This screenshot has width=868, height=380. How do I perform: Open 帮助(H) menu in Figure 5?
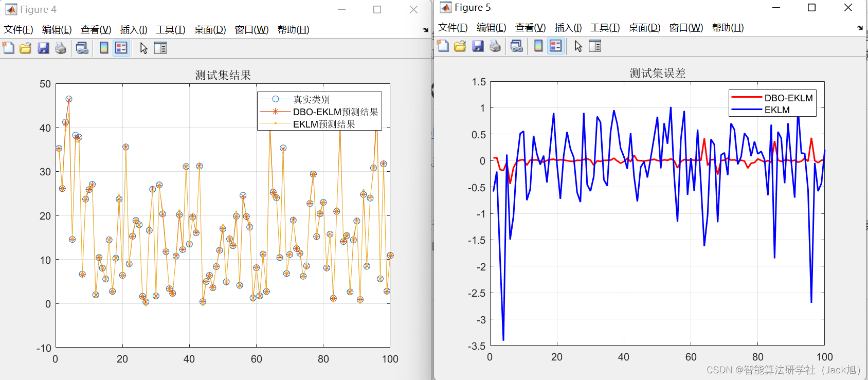[728, 28]
